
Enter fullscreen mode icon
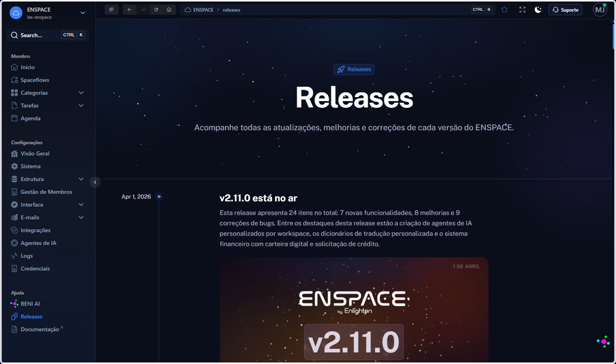click(x=522, y=10)
